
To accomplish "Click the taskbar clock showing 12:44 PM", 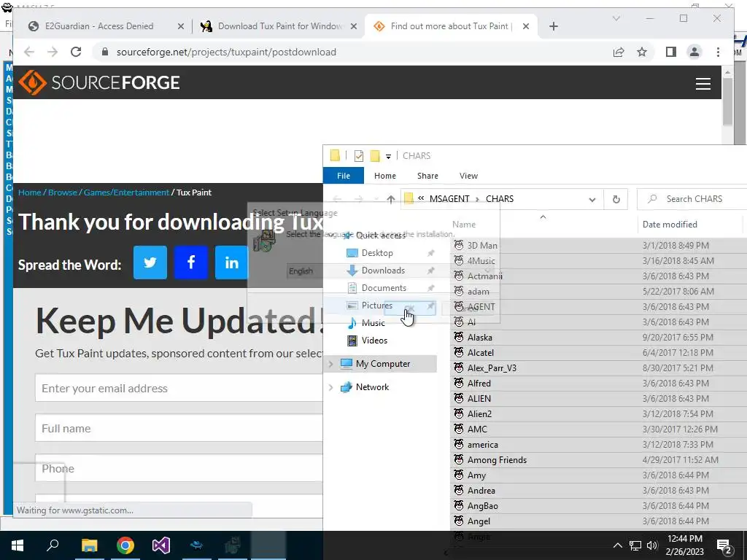I will coord(684,545).
